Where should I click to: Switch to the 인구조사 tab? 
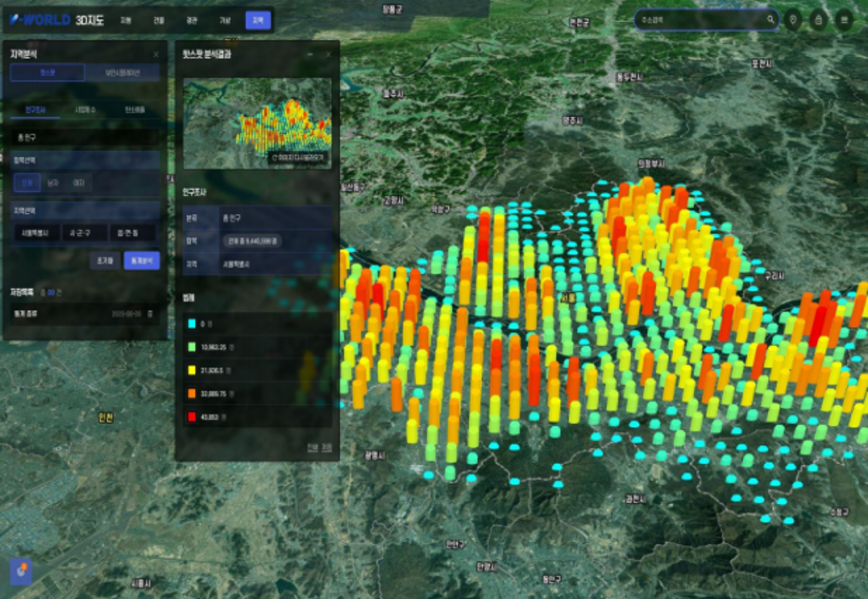35,110
